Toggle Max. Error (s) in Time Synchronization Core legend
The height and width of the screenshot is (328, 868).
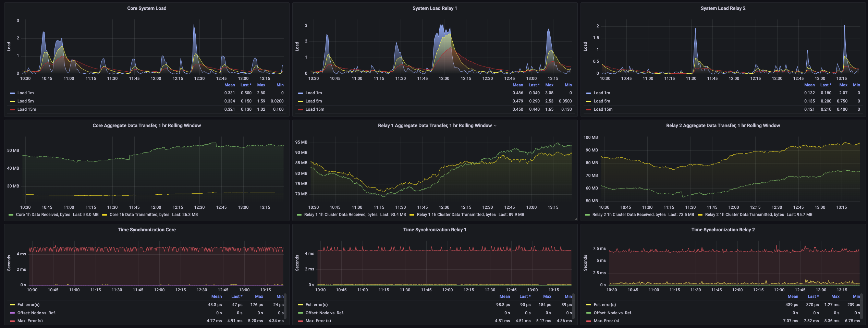coord(30,321)
